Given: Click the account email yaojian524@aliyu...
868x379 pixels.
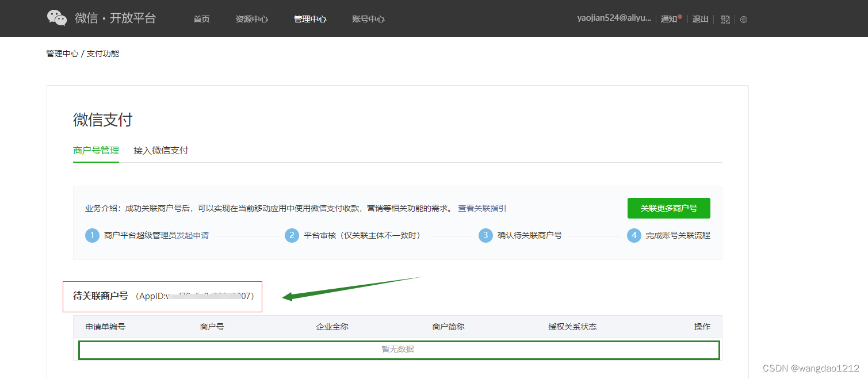Looking at the screenshot, I should pyautogui.click(x=614, y=18).
